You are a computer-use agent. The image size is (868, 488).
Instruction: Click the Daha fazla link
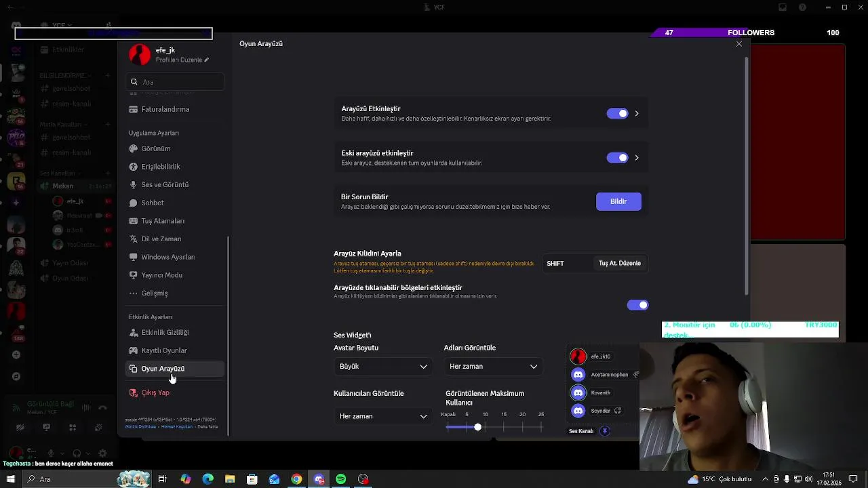[x=208, y=427]
